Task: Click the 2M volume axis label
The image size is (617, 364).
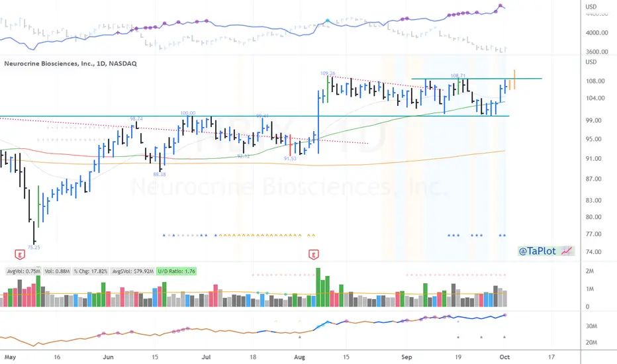Action: (x=590, y=271)
